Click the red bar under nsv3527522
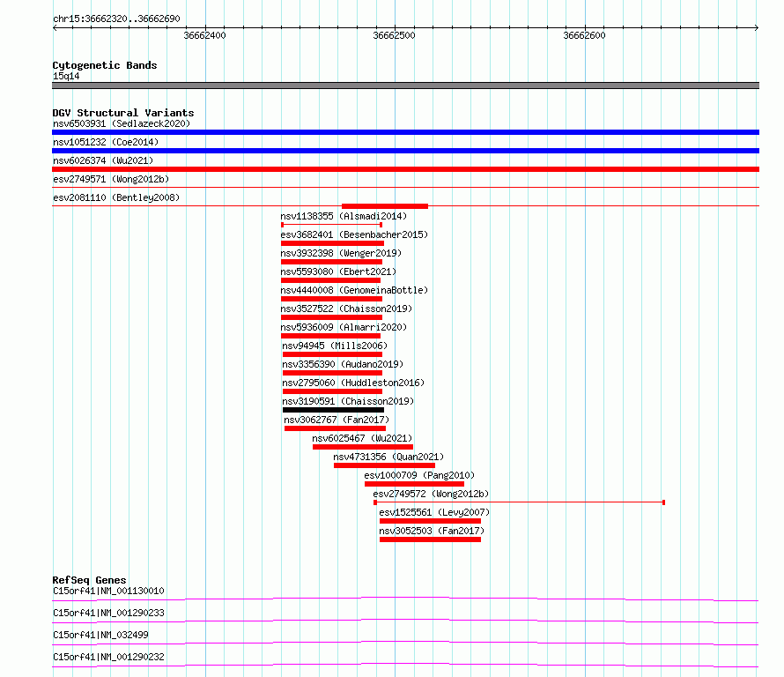This screenshot has height=677, width=784. click(331, 317)
